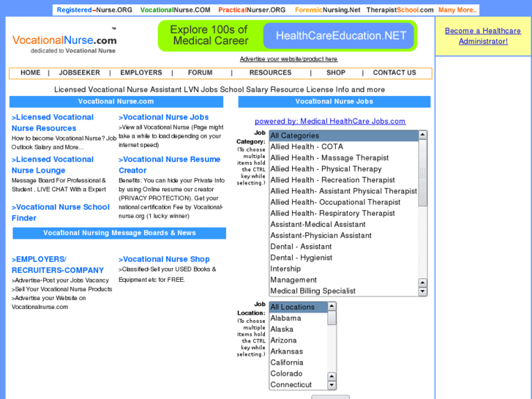This screenshot has height=399, width=532.
Task: Open Vocational Nurse Resume Creator link
Action: coord(169,165)
